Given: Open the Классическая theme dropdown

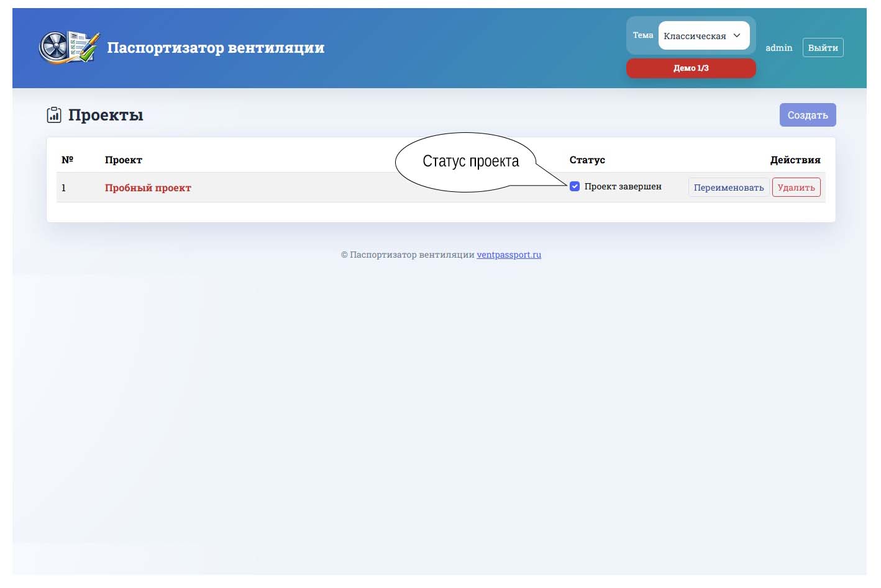Looking at the screenshot, I should tap(704, 35).
